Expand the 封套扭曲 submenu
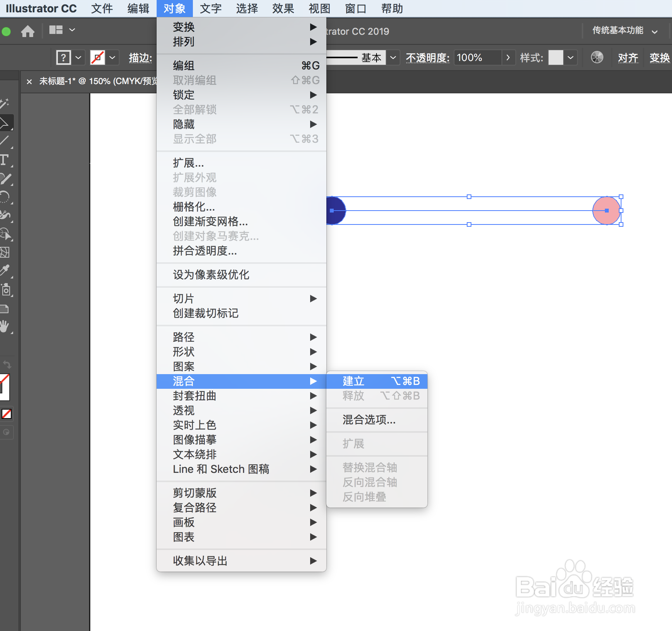 [241, 396]
